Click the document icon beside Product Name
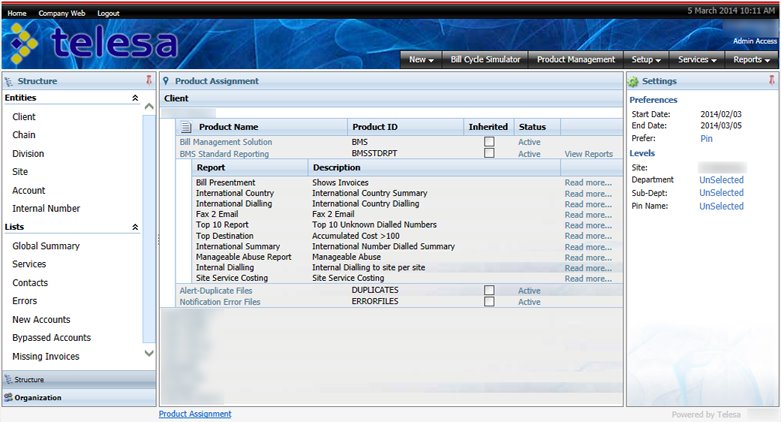Screen dimensions: 781x422 point(186,127)
